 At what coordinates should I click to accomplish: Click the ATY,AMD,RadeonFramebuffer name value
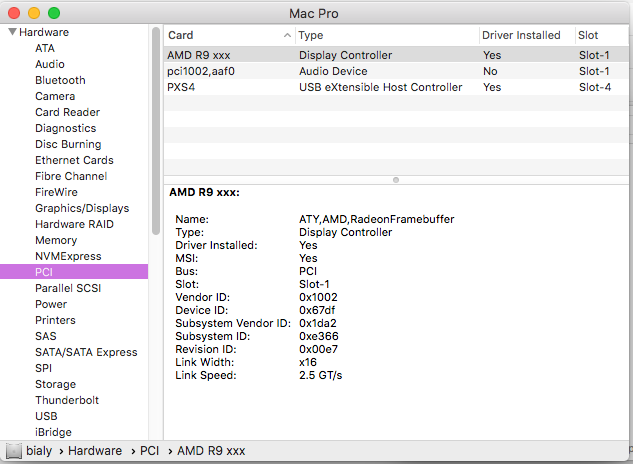coord(377,219)
